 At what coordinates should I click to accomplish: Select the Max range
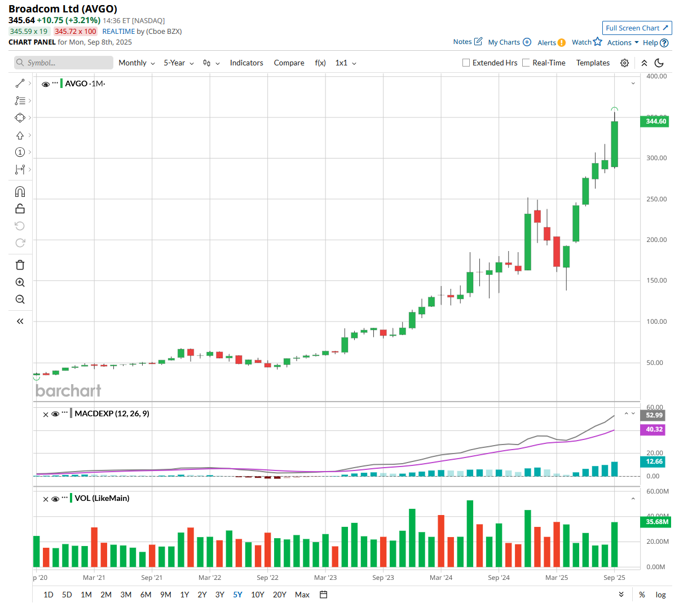click(302, 595)
